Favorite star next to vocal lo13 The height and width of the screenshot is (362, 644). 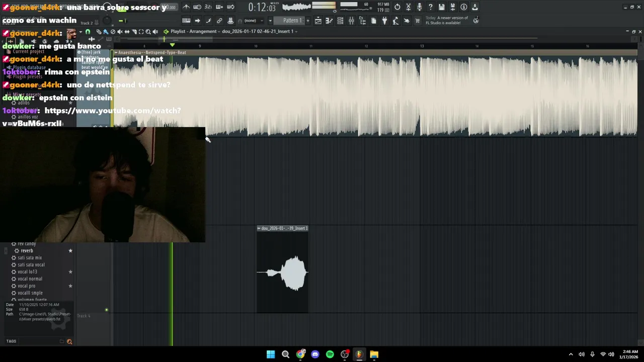[x=70, y=271]
